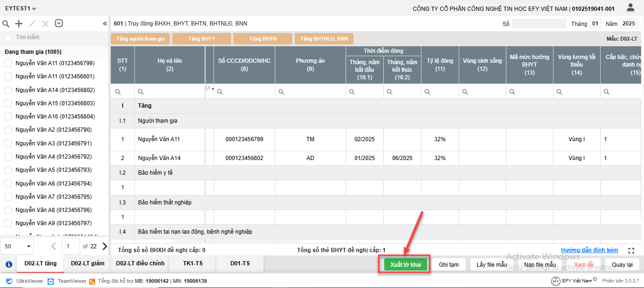Click the green Xuất tờ khai button
The image size is (644, 288).
405,265
